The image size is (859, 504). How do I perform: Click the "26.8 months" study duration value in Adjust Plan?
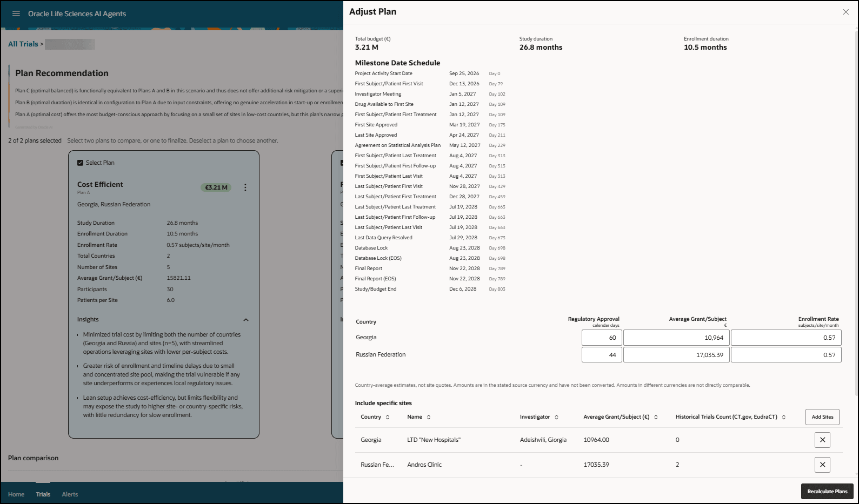(x=541, y=48)
